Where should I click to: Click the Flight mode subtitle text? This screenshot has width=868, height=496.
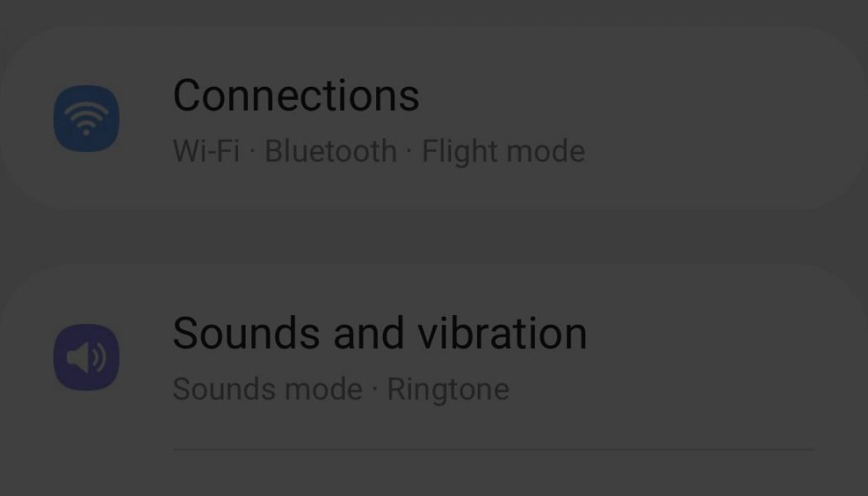tap(503, 151)
